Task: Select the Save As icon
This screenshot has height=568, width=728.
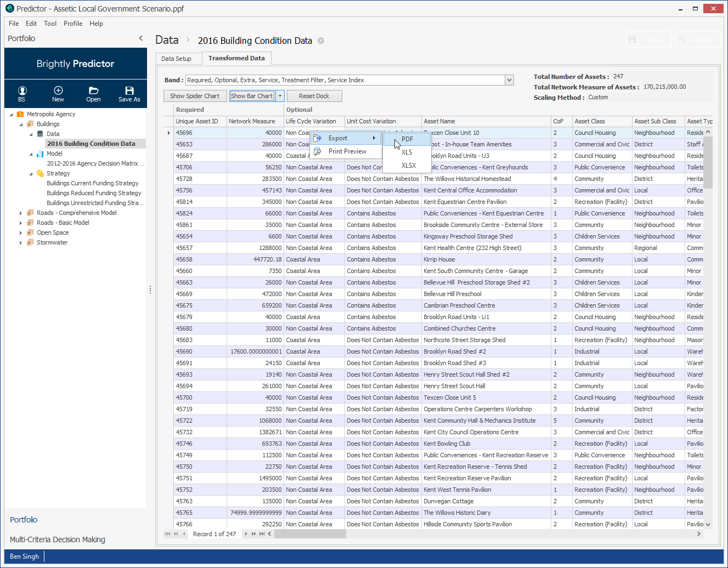Action: coord(129,93)
